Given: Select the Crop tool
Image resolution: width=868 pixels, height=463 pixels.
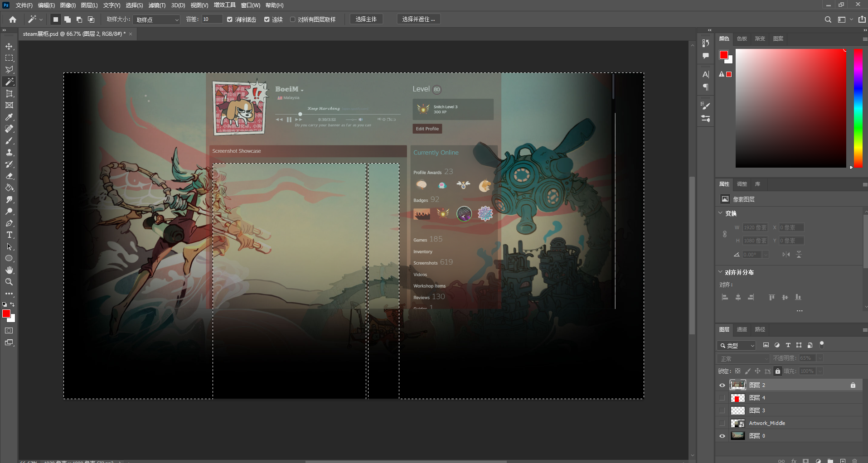Looking at the screenshot, I should (x=9, y=94).
